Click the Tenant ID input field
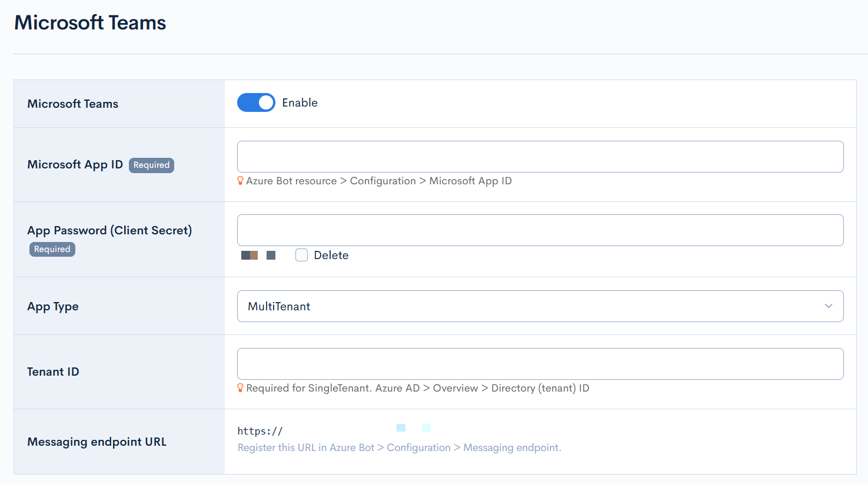 [540, 364]
